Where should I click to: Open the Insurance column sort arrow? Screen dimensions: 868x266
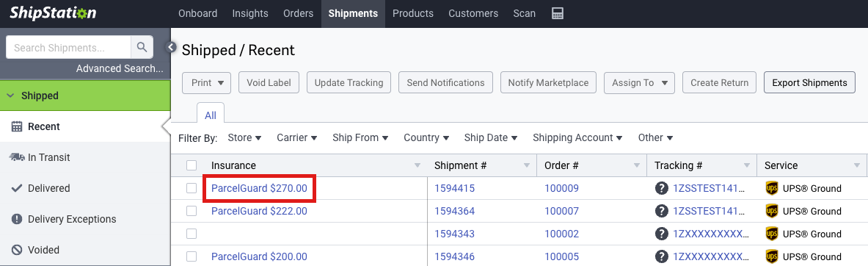[417, 165]
